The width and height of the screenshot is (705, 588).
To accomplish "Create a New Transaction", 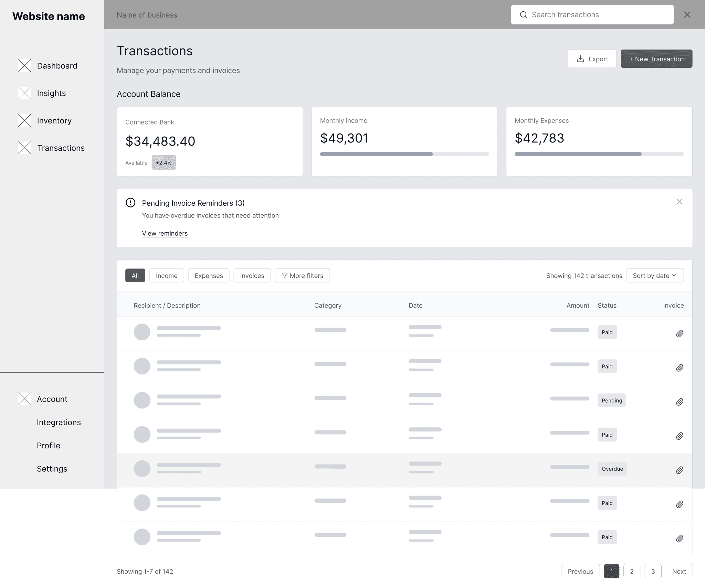I will click(x=656, y=59).
